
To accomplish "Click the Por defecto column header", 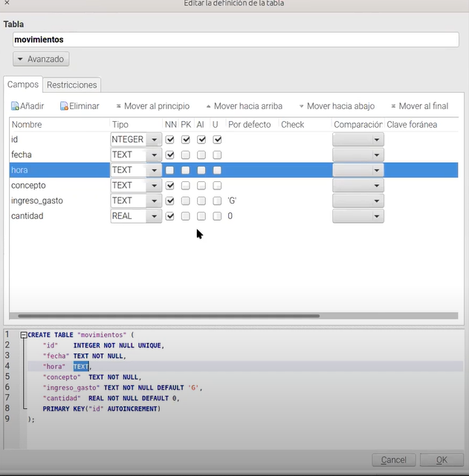I will click(x=252, y=125).
